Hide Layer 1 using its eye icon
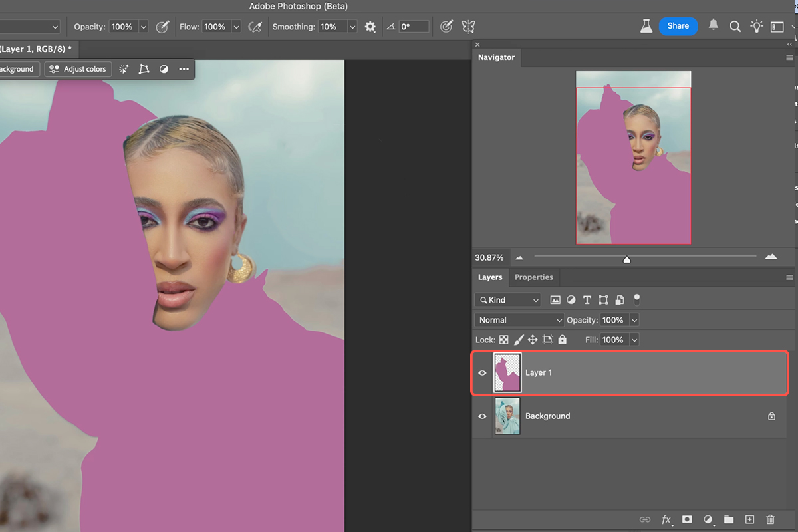Screen dimensions: 798x532 pyautogui.click(x=483, y=373)
